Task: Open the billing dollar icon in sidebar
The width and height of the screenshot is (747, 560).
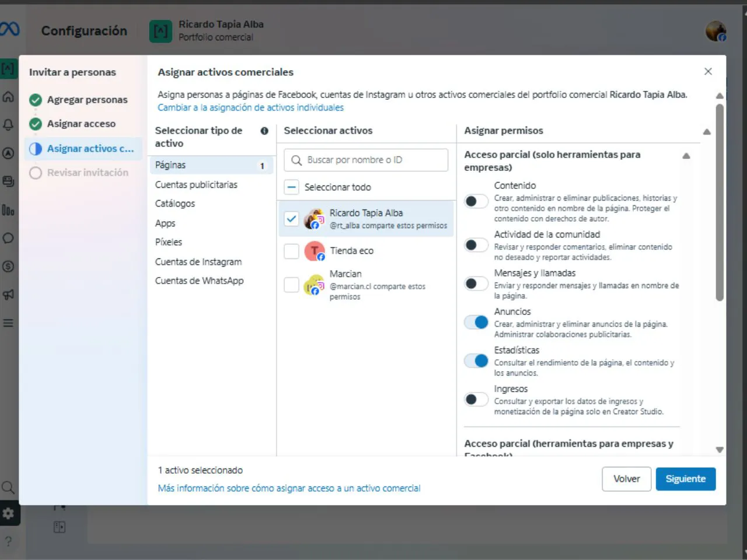Action: [8, 267]
